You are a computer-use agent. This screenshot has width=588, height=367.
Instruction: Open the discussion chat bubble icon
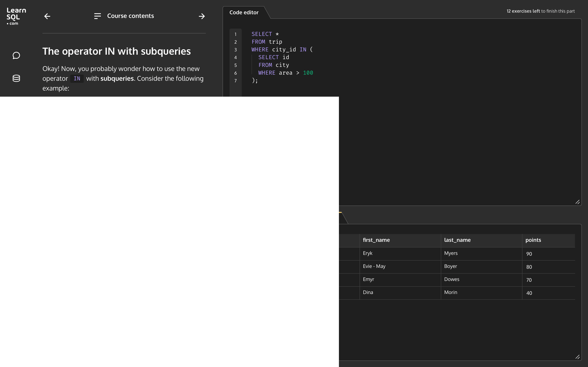tap(16, 56)
